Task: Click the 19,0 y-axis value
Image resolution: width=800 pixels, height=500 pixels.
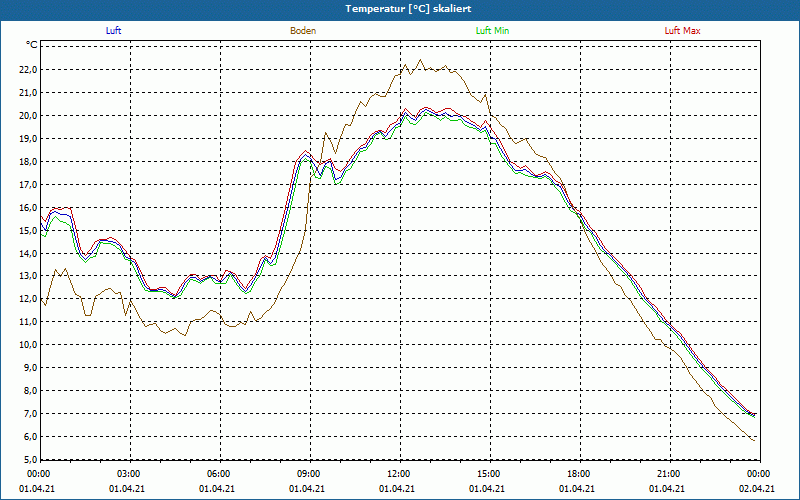Action: tap(28, 138)
